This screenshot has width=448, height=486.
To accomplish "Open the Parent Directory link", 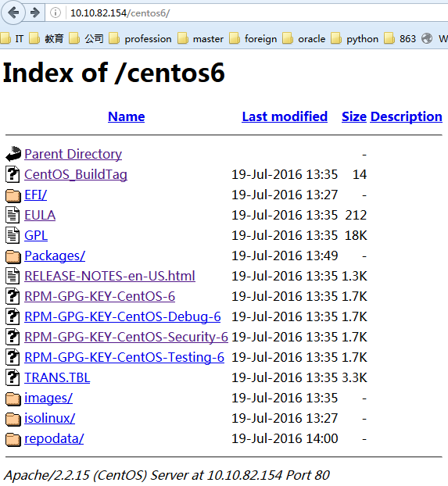I will pos(73,154).
